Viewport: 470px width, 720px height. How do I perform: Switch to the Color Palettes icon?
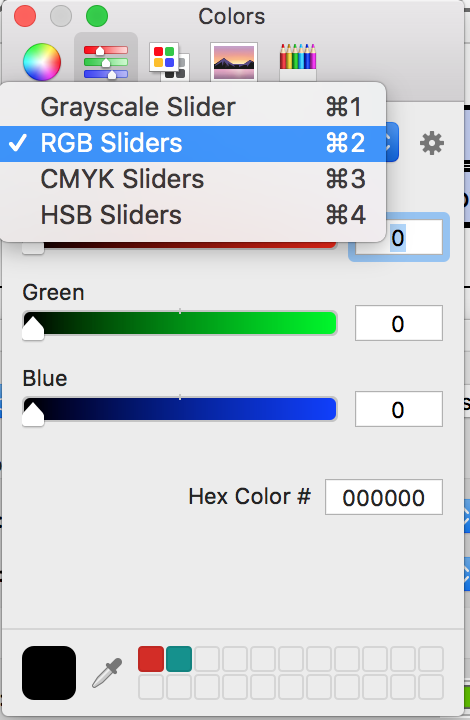click(x=169, y=62)
